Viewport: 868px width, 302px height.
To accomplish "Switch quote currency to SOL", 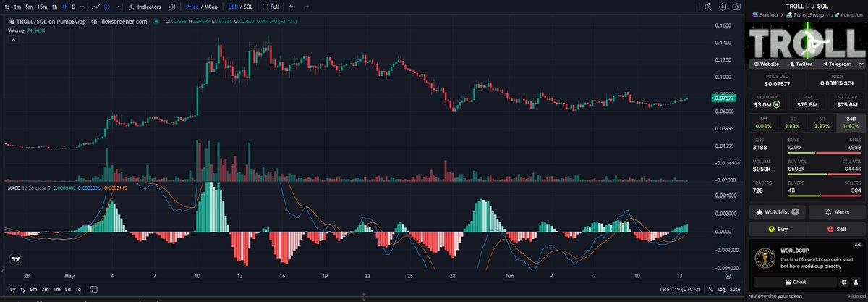I will pos(247,7).
